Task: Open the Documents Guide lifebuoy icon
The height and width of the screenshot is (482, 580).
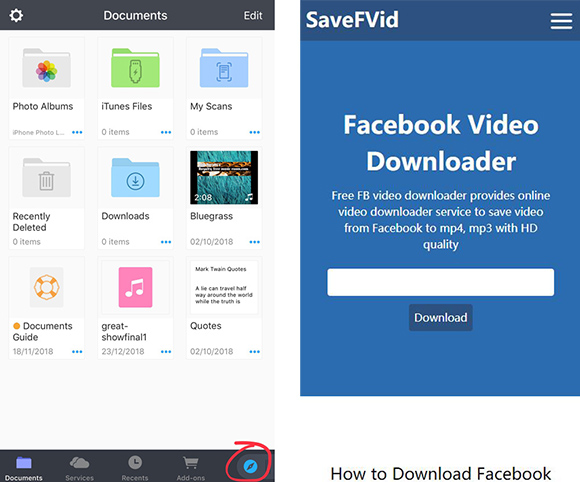Action: [x=47, y=287]
